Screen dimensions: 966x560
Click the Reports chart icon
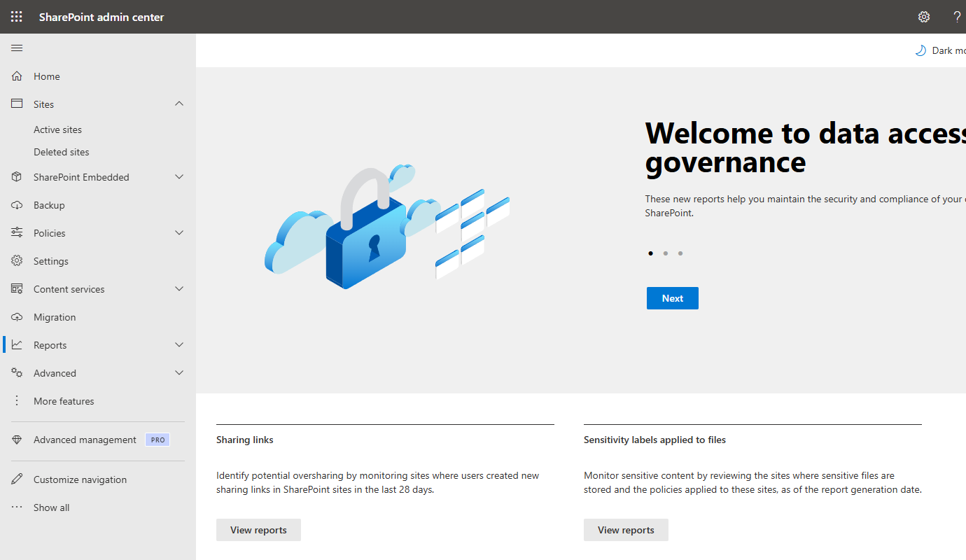(x=17, y=344)
